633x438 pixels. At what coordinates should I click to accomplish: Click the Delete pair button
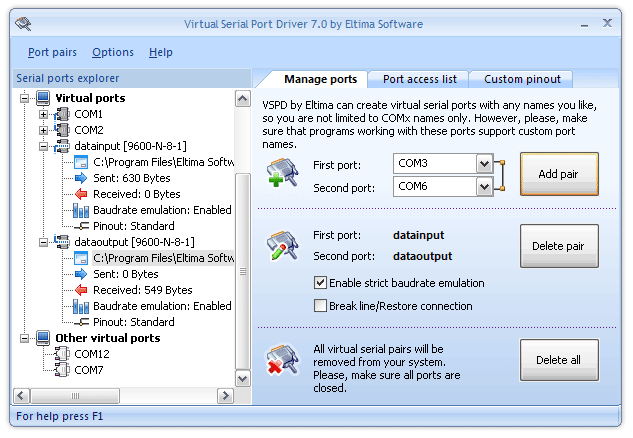(559, 246)
